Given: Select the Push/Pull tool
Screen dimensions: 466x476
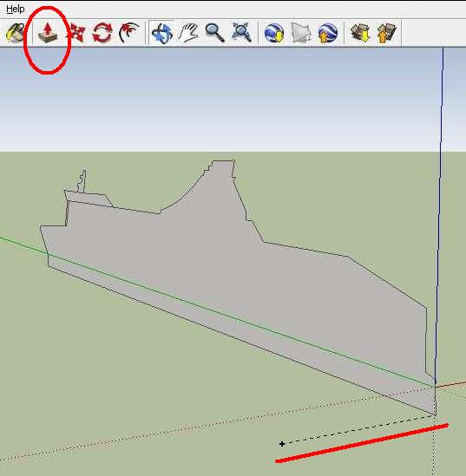Looking at the screenshot, I should [x=48, y=33].
